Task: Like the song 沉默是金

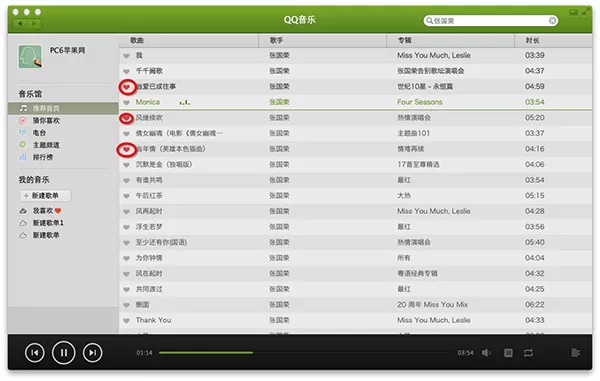Action: click(x=126, y=165)
